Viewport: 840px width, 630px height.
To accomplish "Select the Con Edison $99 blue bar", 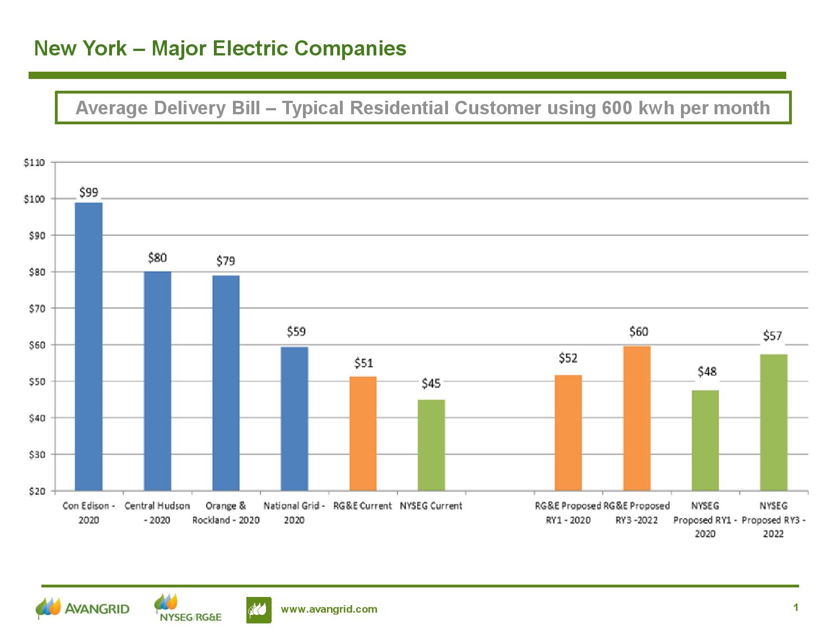I will [x=88, y=347].
